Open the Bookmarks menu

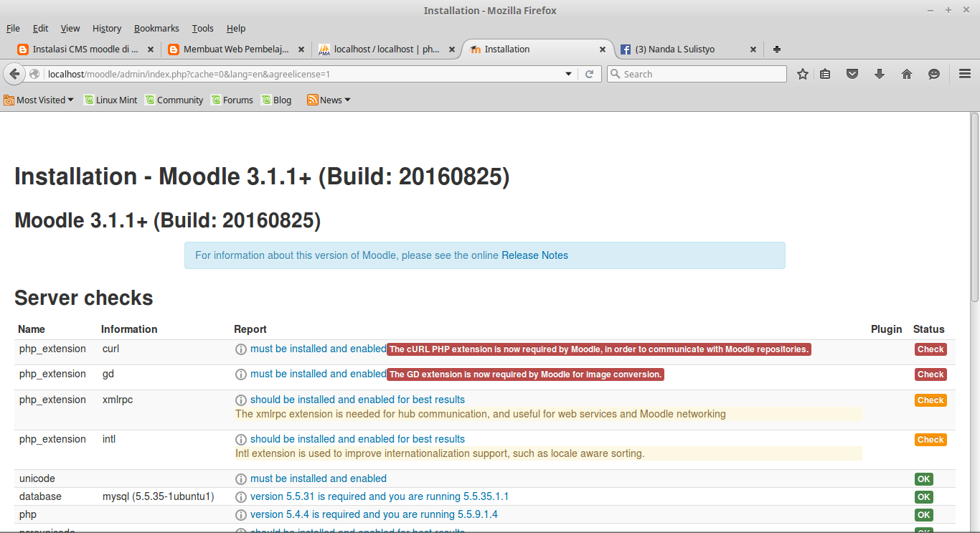(156, 29)
